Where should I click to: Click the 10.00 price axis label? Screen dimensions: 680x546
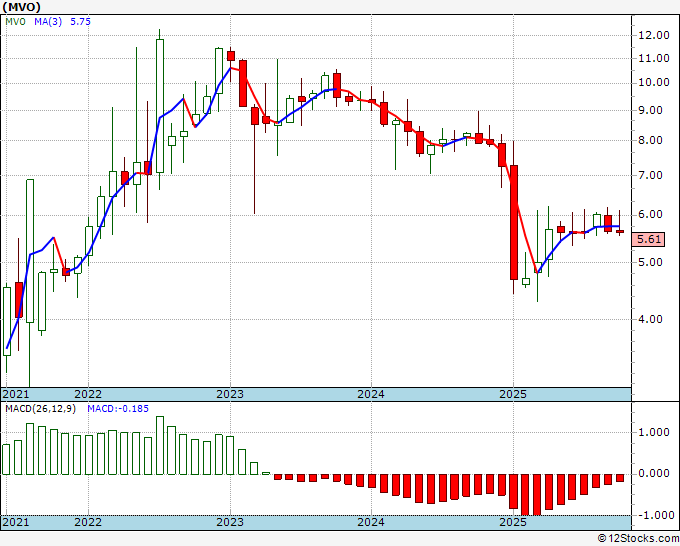[x=654, y=83]
